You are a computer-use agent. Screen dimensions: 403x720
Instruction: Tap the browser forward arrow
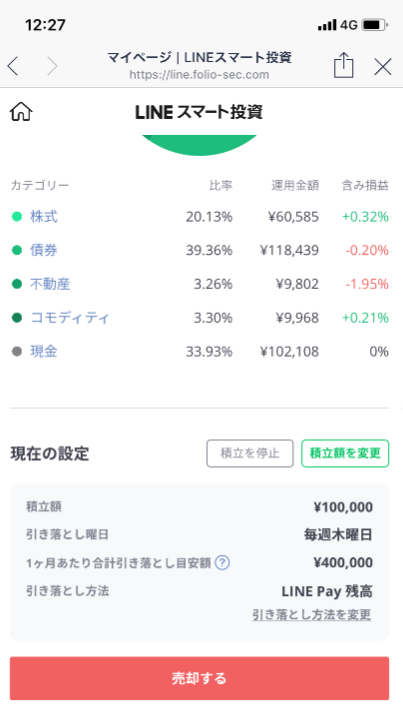coord(52,67)
